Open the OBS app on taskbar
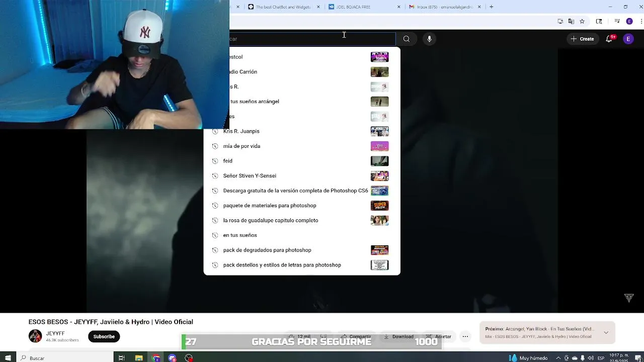 point(189,358)
